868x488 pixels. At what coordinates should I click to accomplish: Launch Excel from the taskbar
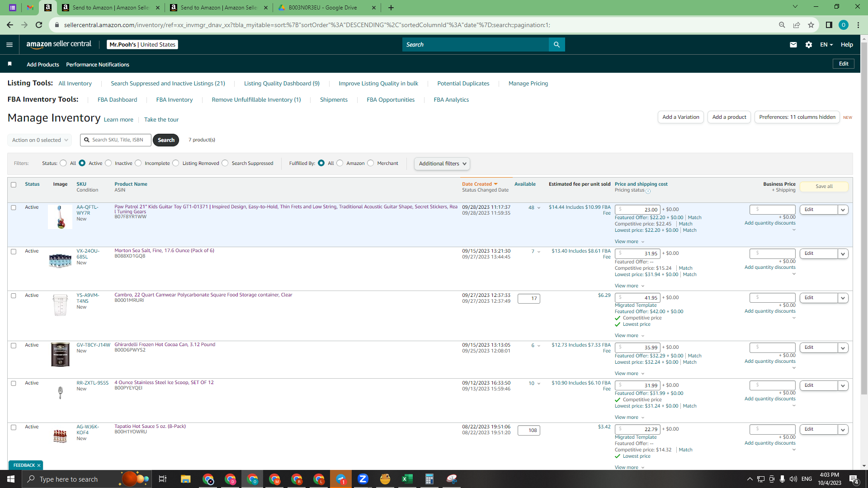coord(407,479)
